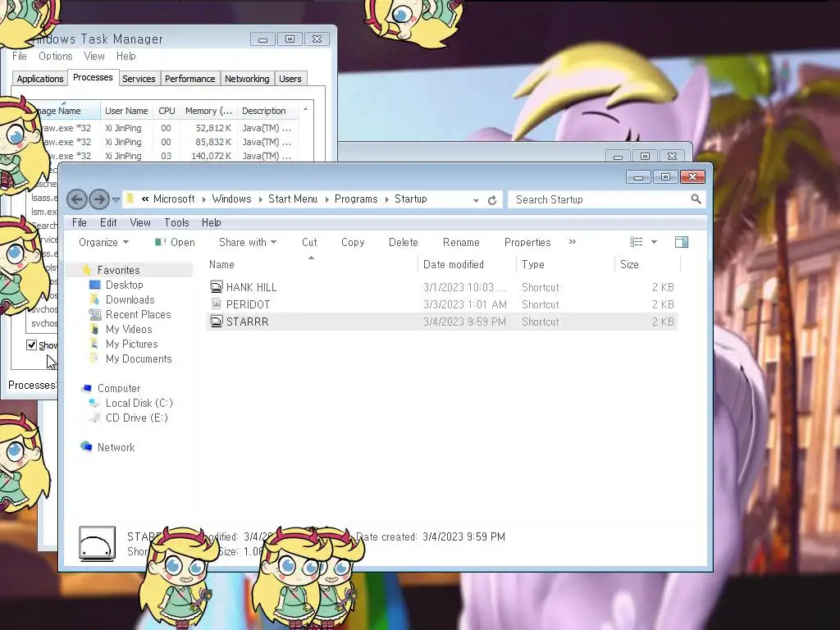Click Start Menu in the breadcrumb
Viewport: 840px width, 630px height.
point(293,199)
